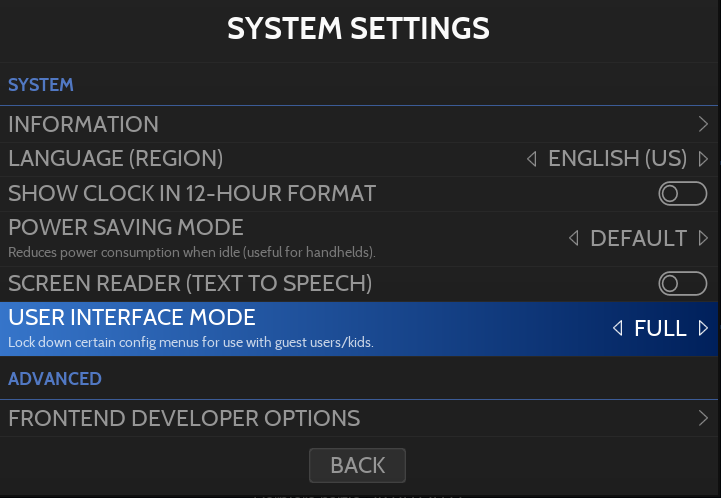Open the Information menu entry
This screenshot has height=498, width=721.
84,125
